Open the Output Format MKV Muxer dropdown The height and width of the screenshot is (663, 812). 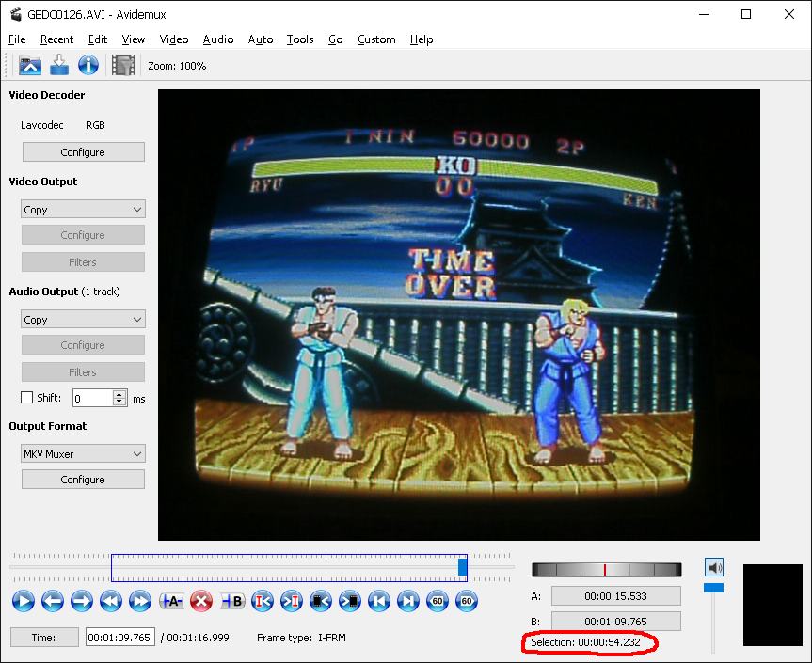tap(83, 453)
